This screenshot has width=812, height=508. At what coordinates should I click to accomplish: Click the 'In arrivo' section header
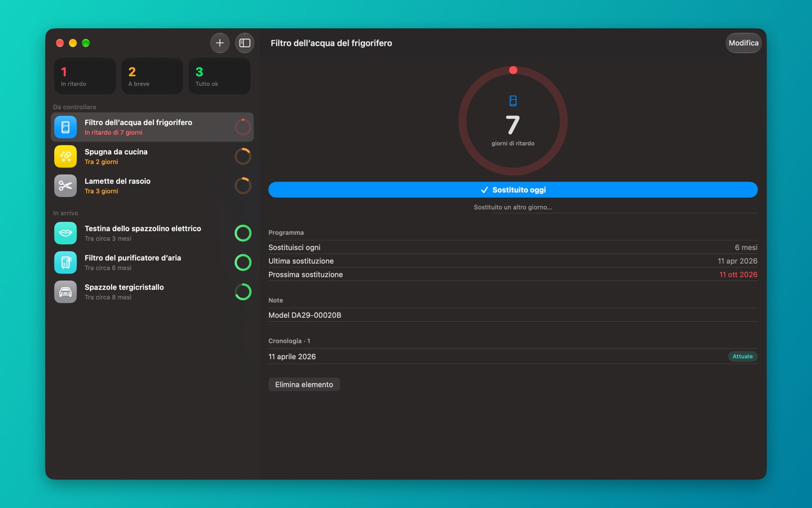tap(65, 213)
